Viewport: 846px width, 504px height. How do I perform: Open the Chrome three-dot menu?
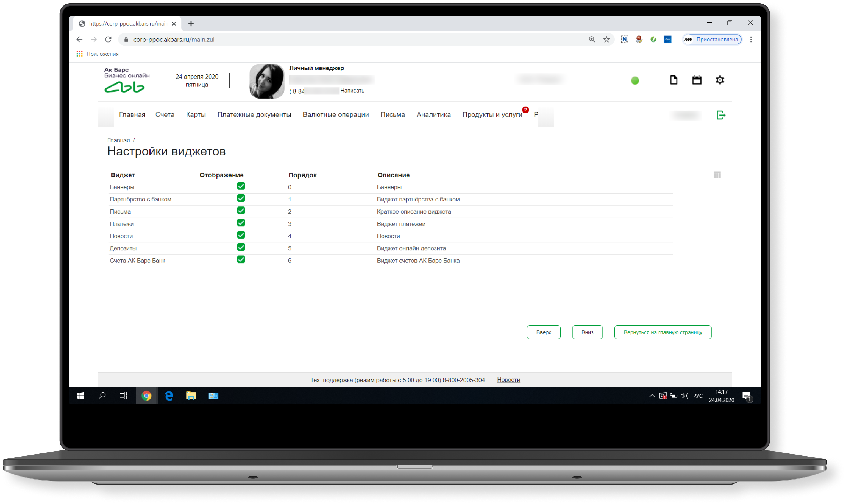click(750, 40)
